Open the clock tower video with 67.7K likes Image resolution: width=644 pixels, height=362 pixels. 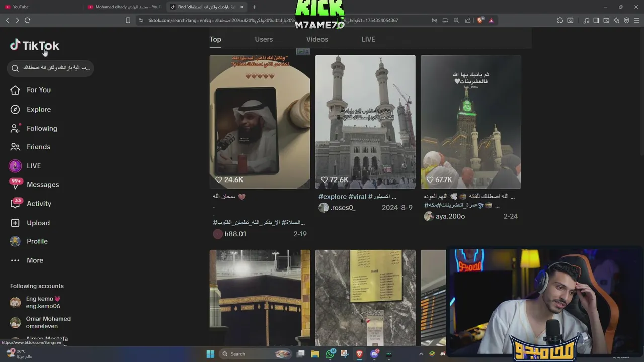(x=471, y=122)
